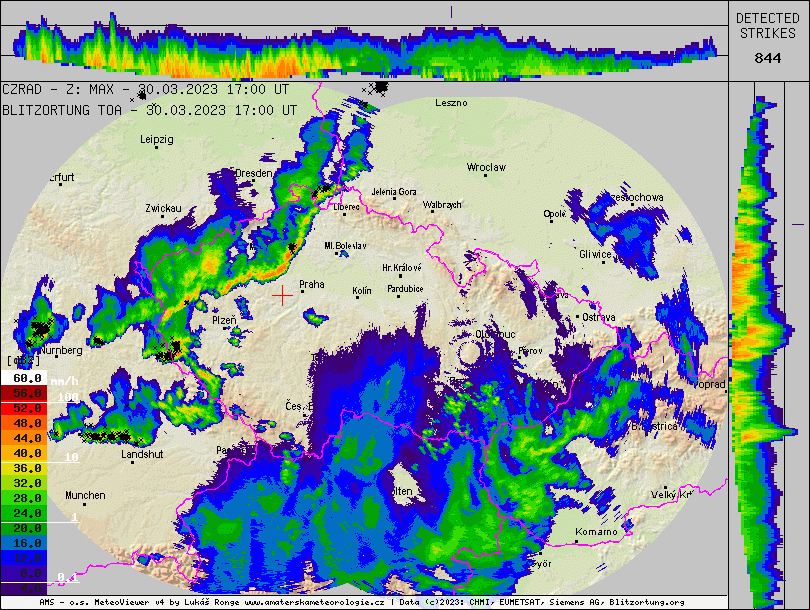Pick the red 52.0 dBZ legend swatch
This screenshot has width=810, height=610.
(25, 409)
